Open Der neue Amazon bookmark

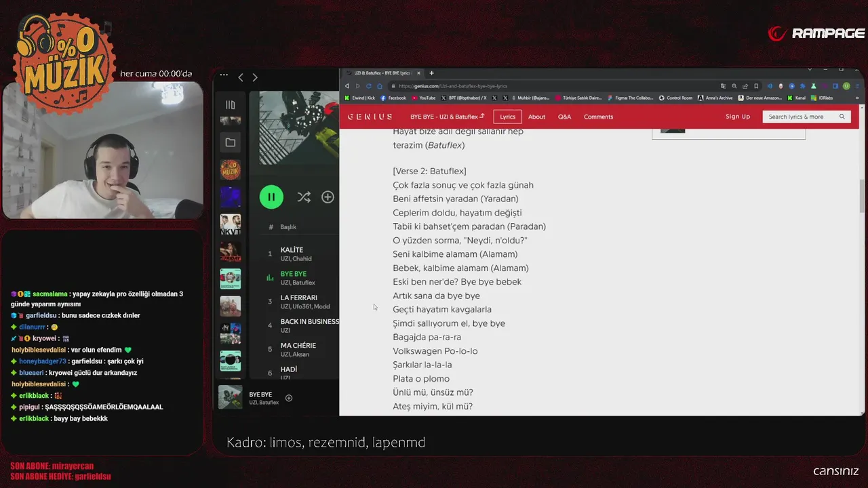pos(760,98)
